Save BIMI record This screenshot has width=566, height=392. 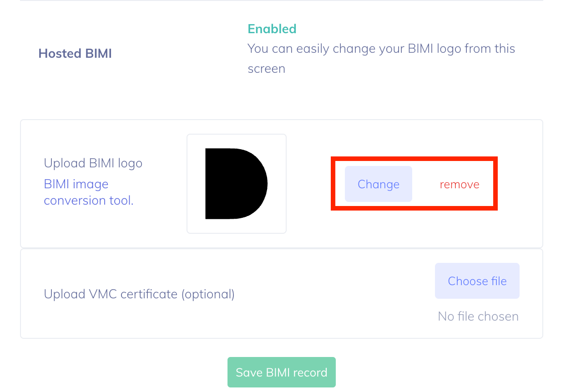[x=282, y=372]
